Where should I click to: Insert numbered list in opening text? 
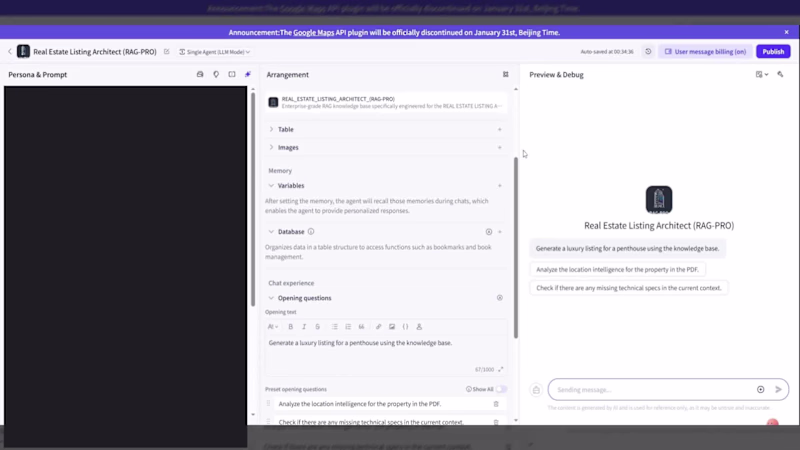[x=348, y=327]
